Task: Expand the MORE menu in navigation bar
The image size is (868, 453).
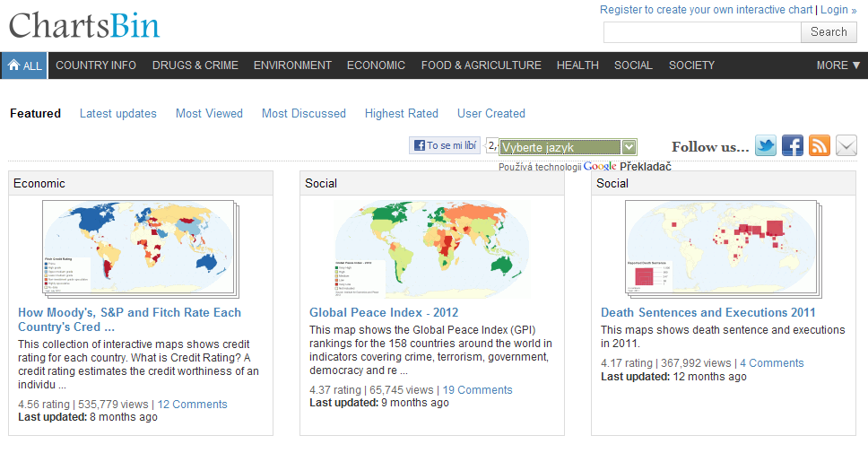Action: [838, 65]
